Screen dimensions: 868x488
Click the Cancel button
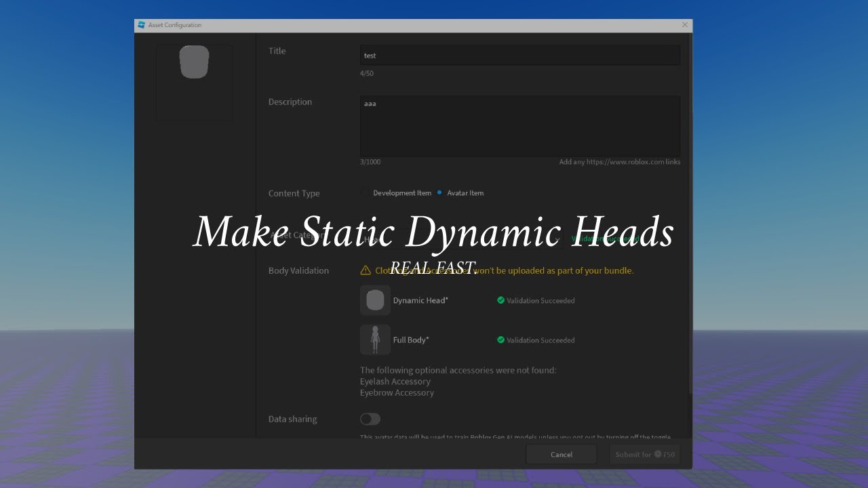pyautogui.click(x=561, y=454)
